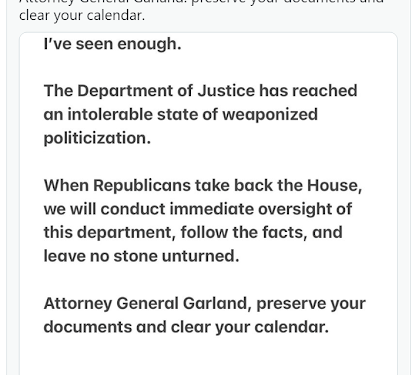Click the word 'politicization.' in the image
This screenshot has height=375, width=412.
[97, 138]
